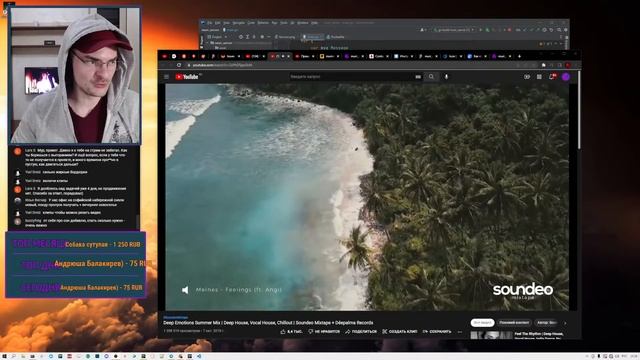640x360 pixels.
Task: Open IDE search everywhere magnifier
Action: (559, 30)
